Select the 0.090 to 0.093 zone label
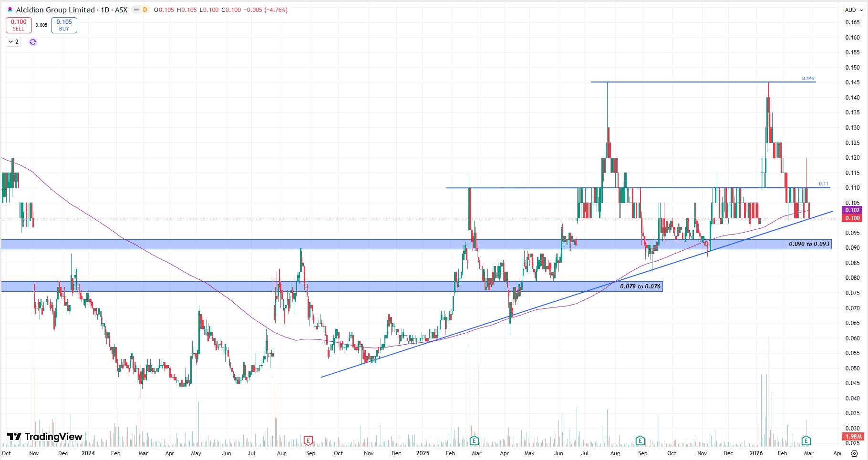The height and width of the screenshot is (460, 868). pos(809,244)
